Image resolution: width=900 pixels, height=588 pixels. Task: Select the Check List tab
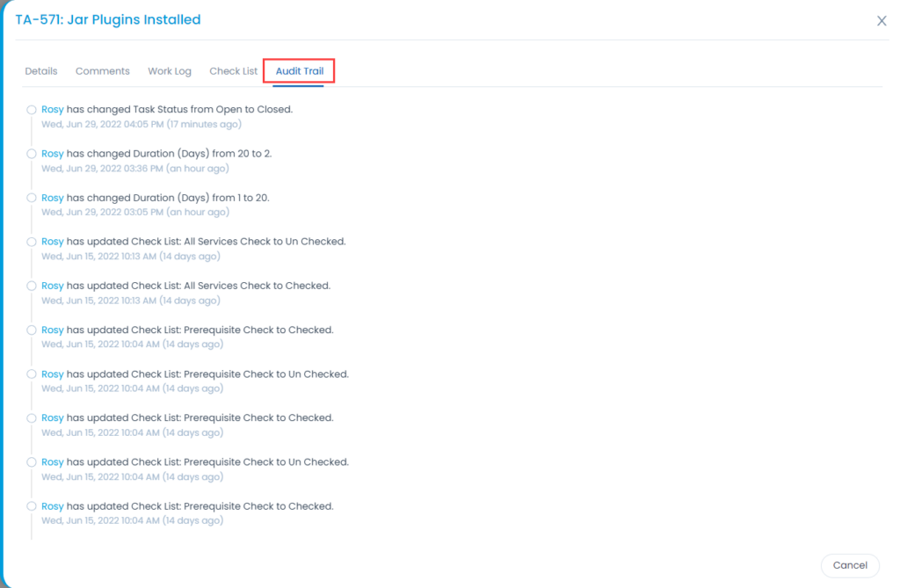pyautogui.click(x=233, y=71)
